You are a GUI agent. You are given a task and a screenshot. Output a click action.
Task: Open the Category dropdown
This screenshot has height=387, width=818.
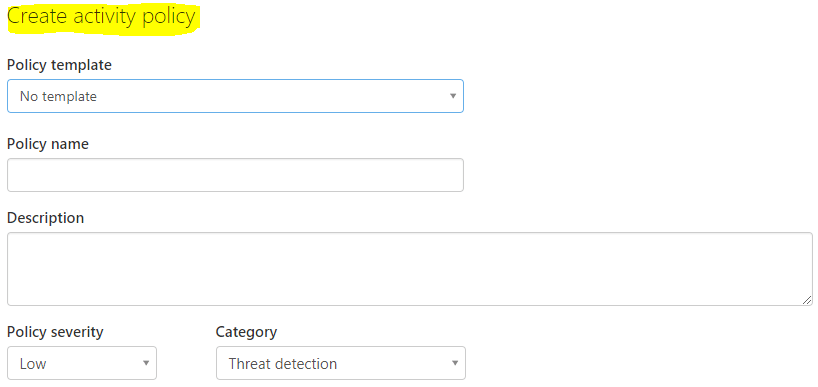(x=341, y=363)
